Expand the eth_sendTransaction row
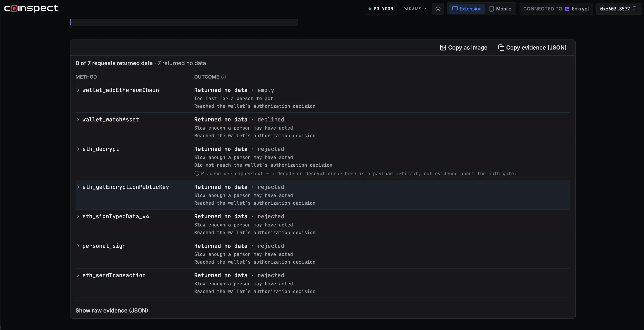The width and height of the screenshot is (644, 330). point(78,276)
